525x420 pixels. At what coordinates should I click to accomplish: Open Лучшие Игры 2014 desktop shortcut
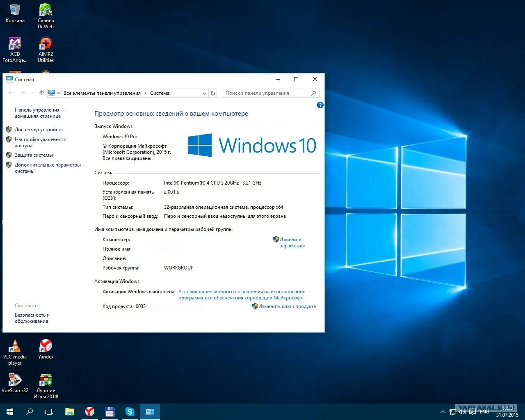46,386
